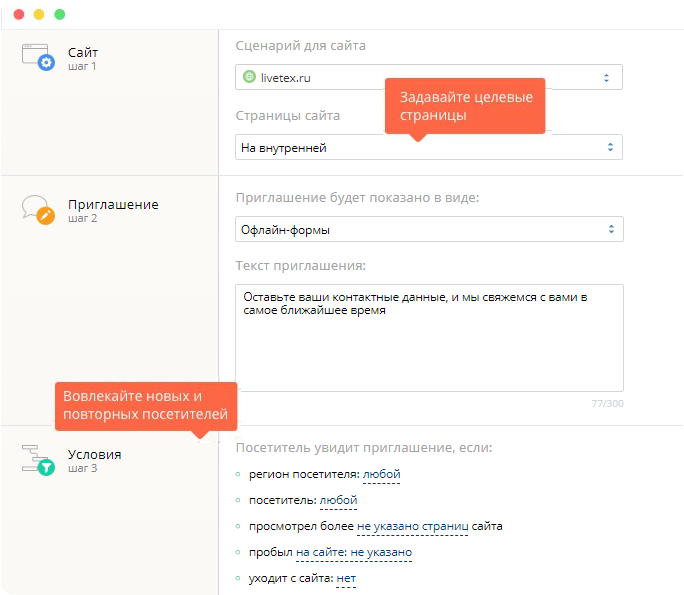684x595 pixels.
Task: Click the green macOS window button
Action: click(60, 14)
